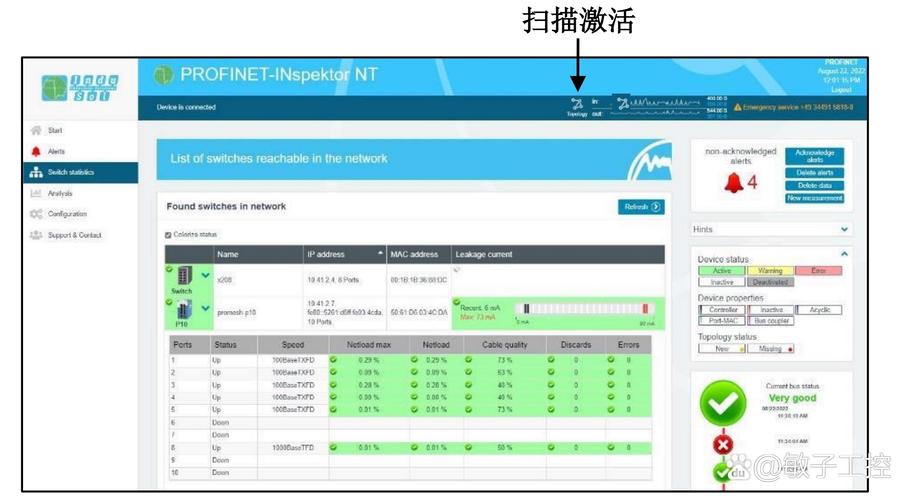Expand the x208 switch row chevron
The image size is (909, 500).
[206, 276]
